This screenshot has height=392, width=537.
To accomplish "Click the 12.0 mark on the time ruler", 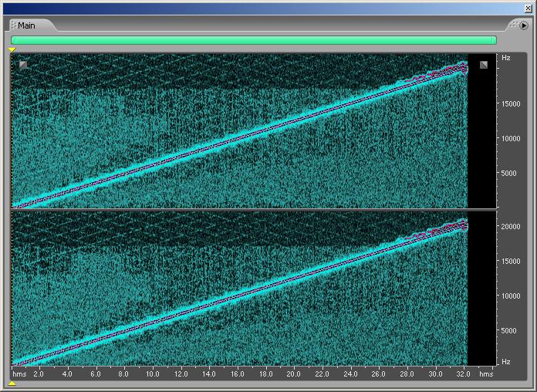I will (x=181, y=373).
